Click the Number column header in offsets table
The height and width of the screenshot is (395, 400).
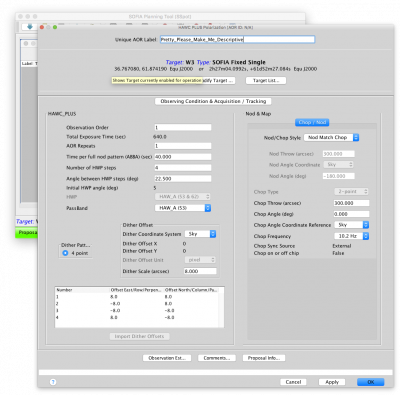point(82,290)
